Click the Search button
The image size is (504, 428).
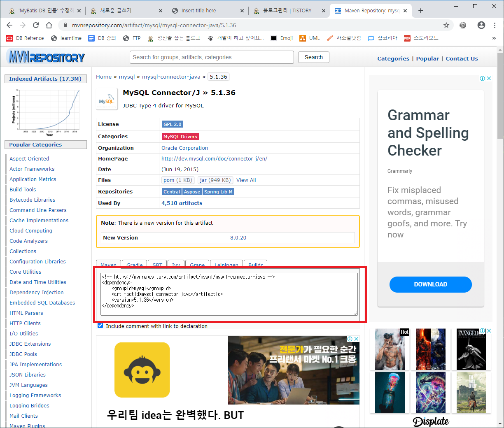point(313,57)
